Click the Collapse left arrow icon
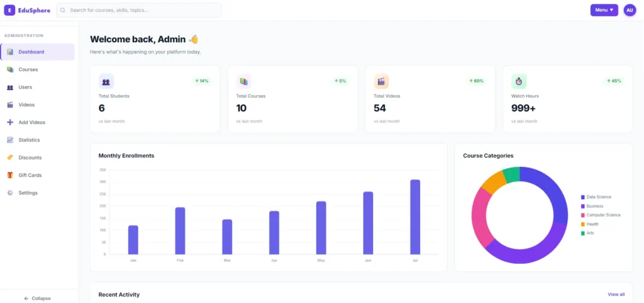The width and height of the screenshot is (644, 303). click(x=26, y=299)
